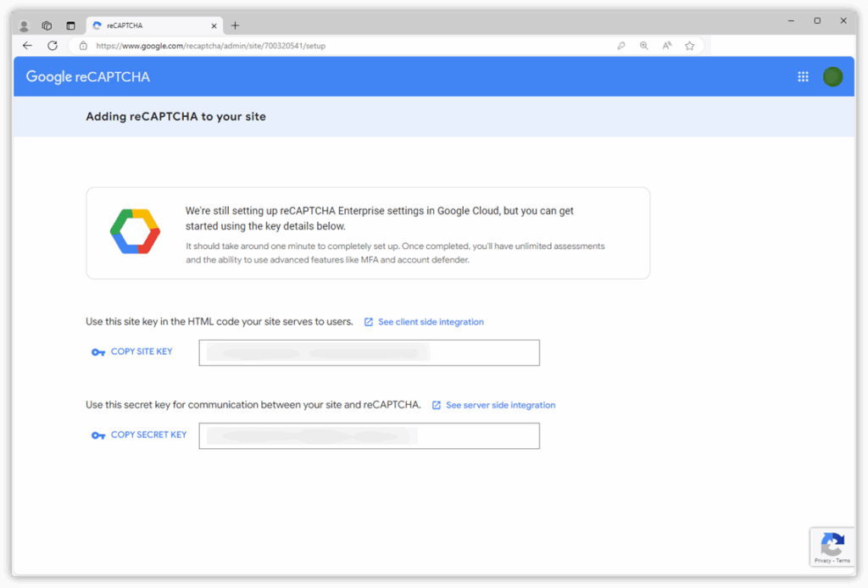Image resolution: width=868 pixels, height=588 pixels.
Task: Click the Google apps grid icon
Action: point(803,77)
